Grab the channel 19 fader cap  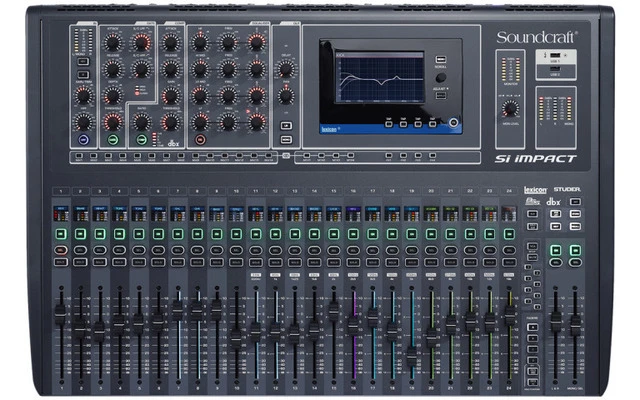[x=411, y=356]
